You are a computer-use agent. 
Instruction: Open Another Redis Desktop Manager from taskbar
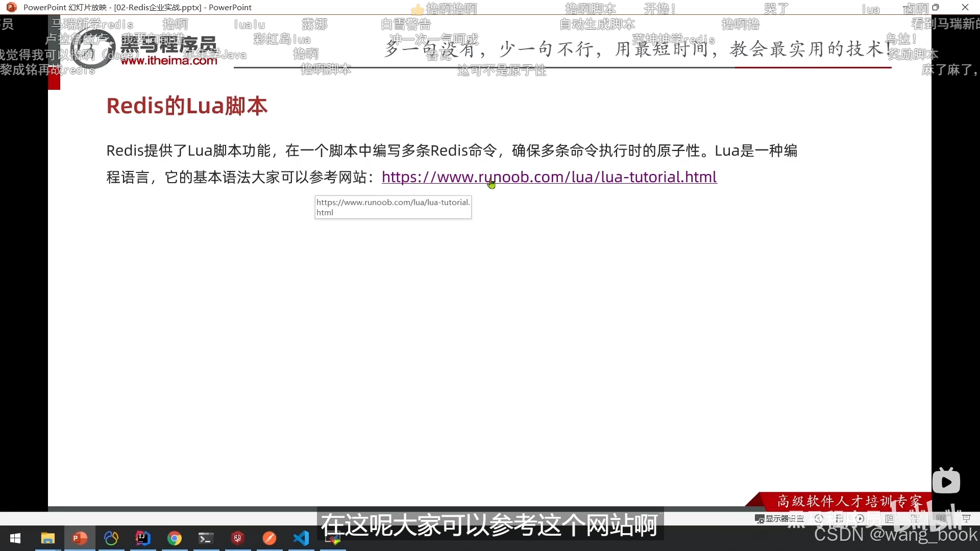[238, 538]
